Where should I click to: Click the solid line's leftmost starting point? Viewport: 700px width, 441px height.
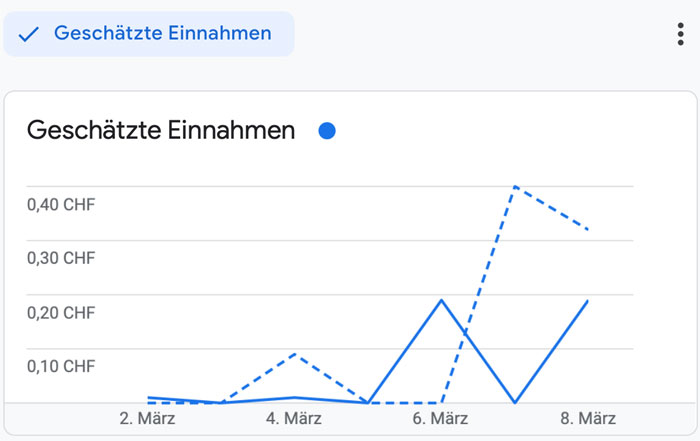[148, 398]
